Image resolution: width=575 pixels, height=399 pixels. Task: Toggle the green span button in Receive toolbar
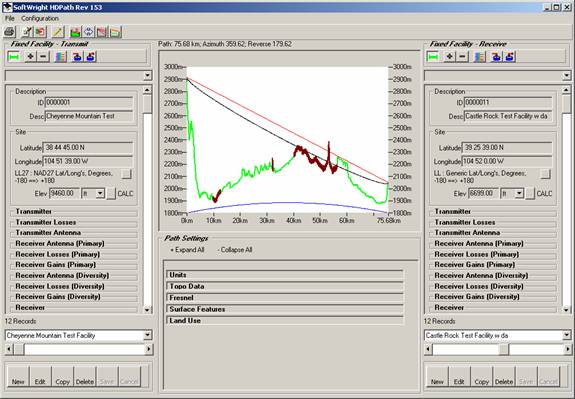coord(433,56)
